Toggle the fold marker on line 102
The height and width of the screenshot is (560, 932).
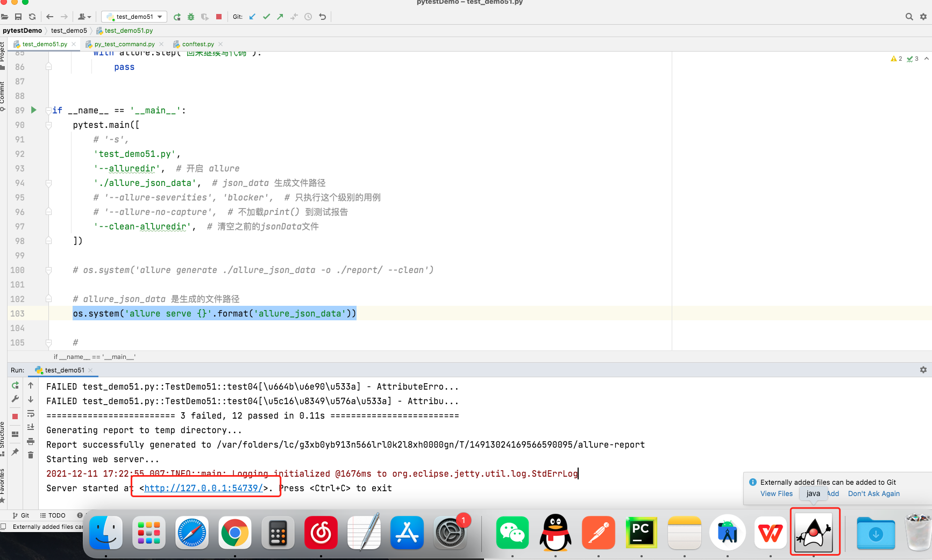tap(49, 299)
